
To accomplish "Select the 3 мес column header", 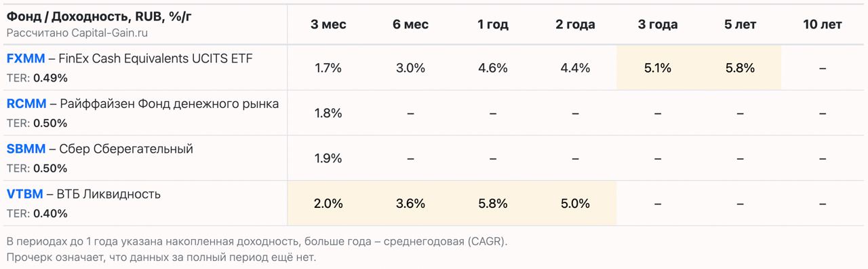I will pyautogui.click(x=328, y=24).
